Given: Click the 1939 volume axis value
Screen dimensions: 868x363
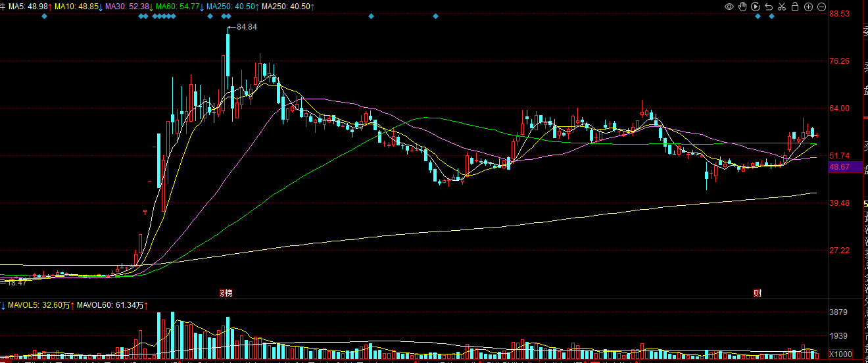Looking at the screenshot, I should pos(838,336).
